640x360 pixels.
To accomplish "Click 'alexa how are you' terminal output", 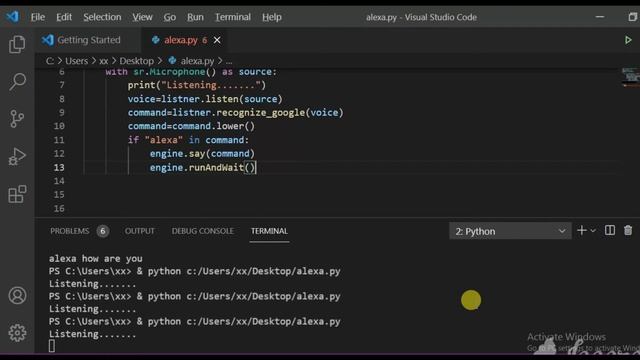I will 96,258.
